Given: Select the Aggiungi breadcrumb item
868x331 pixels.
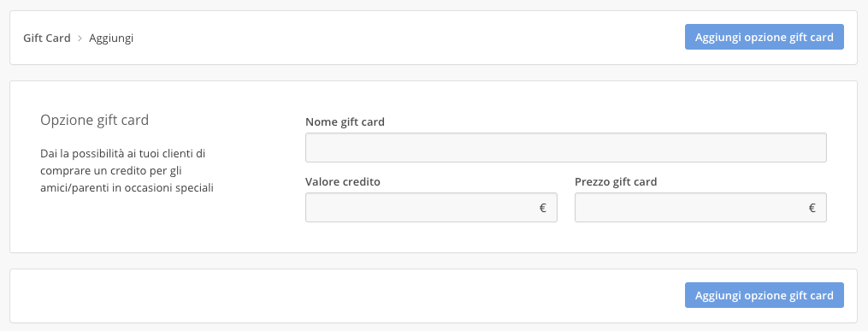Looking at the screenshot, I should coord(111,38).
